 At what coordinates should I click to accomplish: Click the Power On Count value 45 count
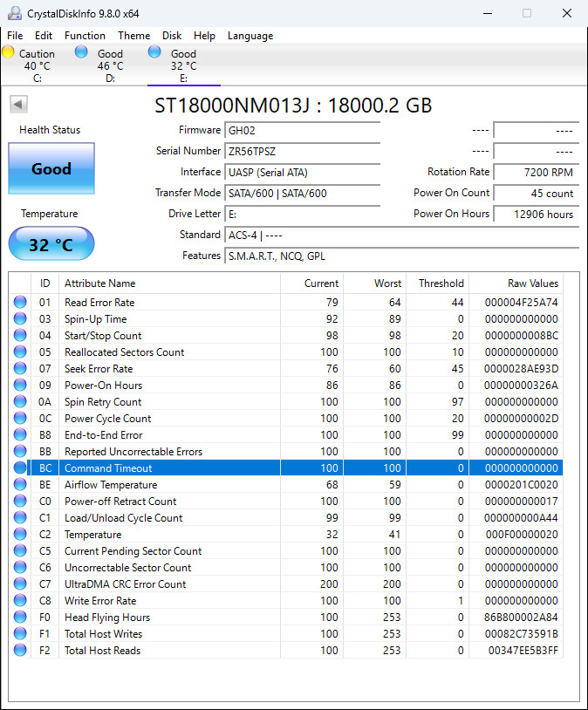click(536, 194)
